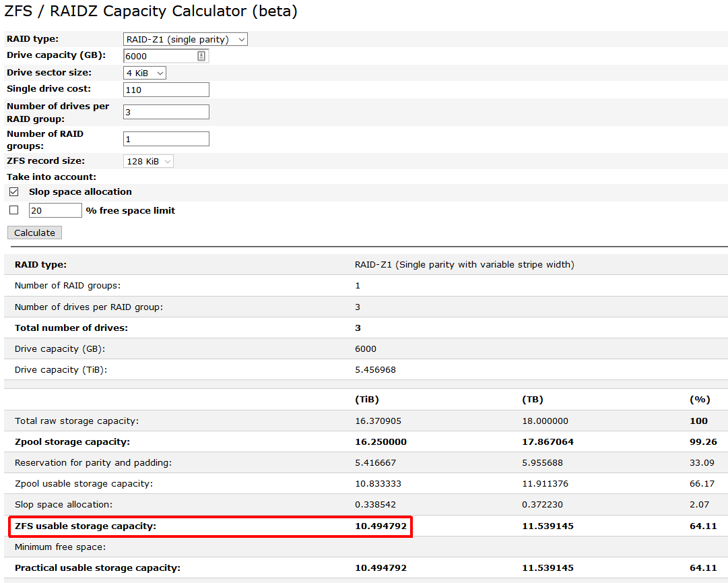Click the 'Minimum free space:' label
This screenshot has width=728, height=583.
60,547
